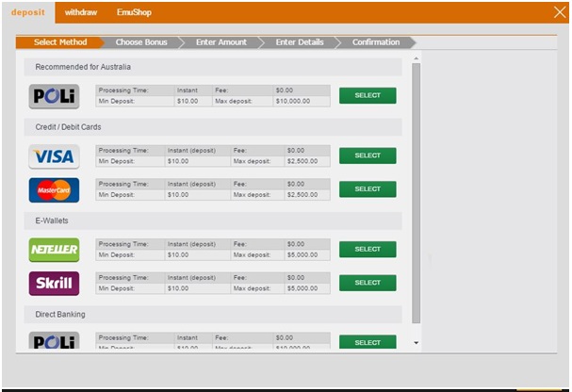Close the deposit dialog with X
The height and width of the screenshot is (392, 572).
pyautogui.click(x=560, y=12)
